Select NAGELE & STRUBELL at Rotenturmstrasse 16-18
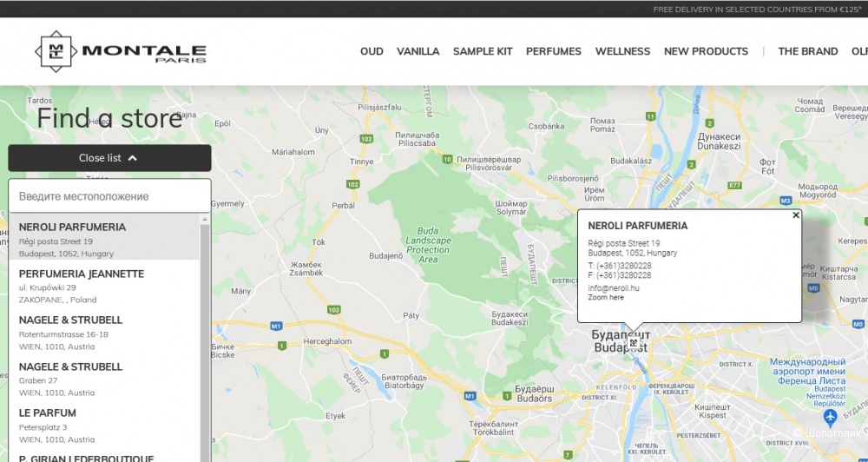The width and height of the screenshot is (868, 462). coord(104,331)
